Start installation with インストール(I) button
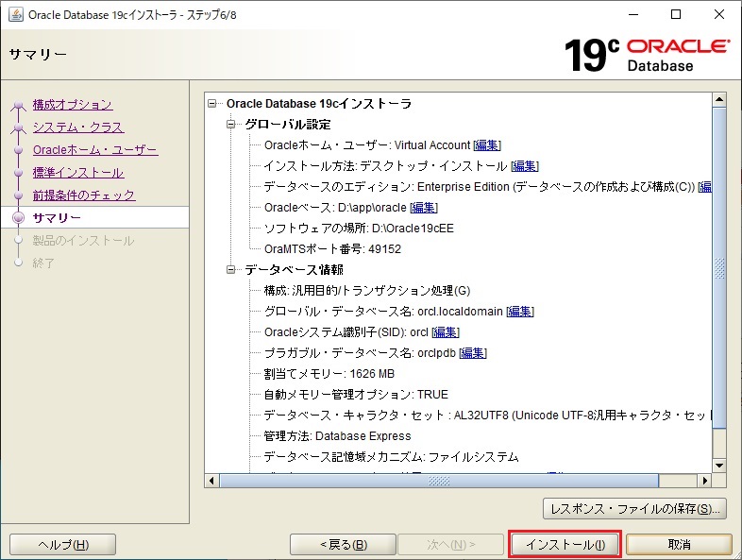 point(565,545)
